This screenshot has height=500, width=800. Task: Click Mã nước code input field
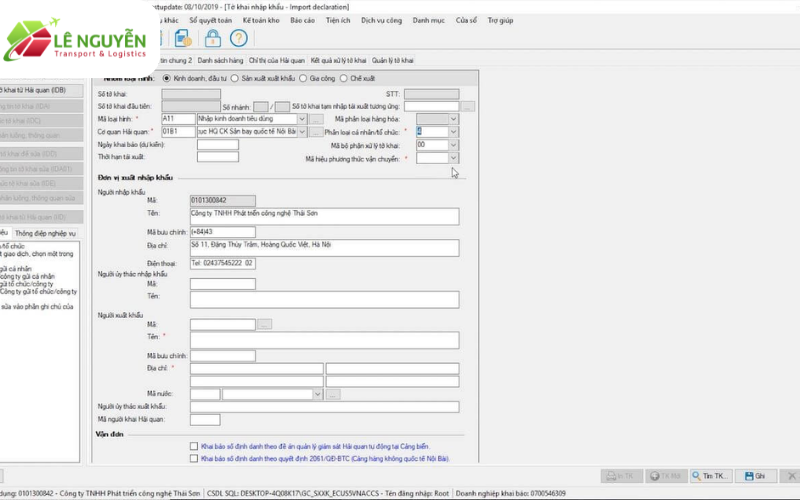coord(205,394)
